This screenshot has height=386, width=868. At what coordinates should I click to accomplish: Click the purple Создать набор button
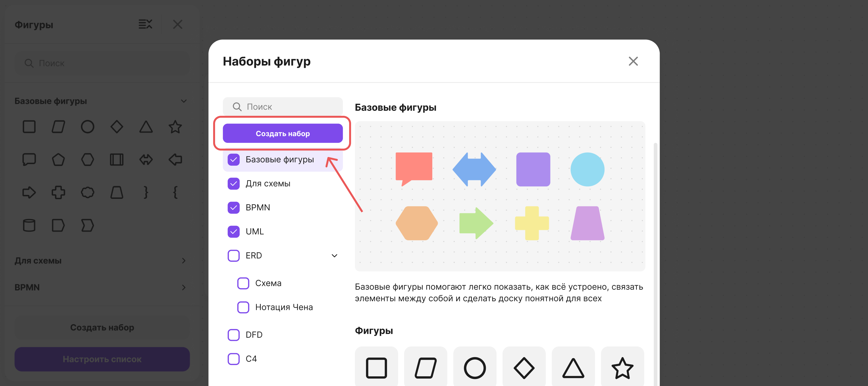point(283,133)
